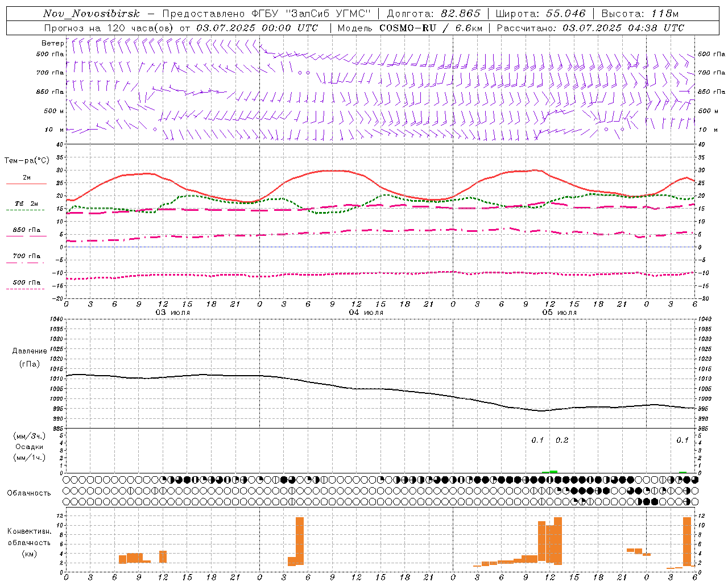Click the '(мм/1ч.)' precipitation unit label
This screenshot has height=582, width=728.
(30, 458)
